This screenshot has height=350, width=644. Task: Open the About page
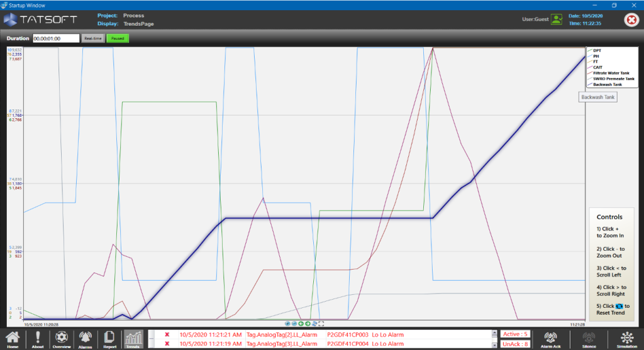(38, 339)
